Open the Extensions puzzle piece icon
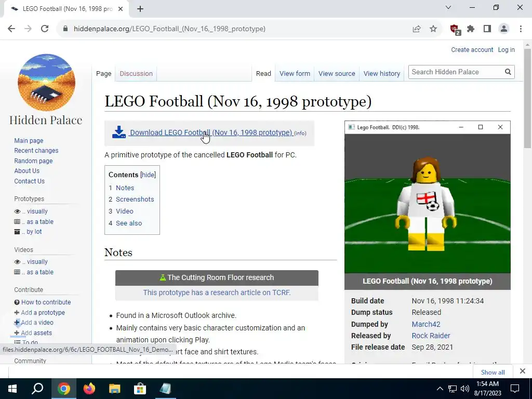The image size is (532, 399). tap(471, 29)
